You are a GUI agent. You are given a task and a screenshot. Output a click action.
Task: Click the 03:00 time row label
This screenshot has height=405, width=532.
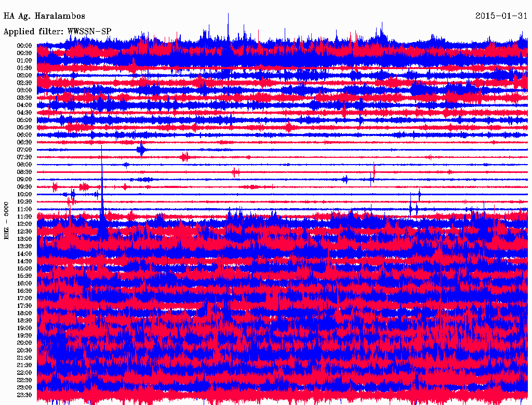[24, 90]
